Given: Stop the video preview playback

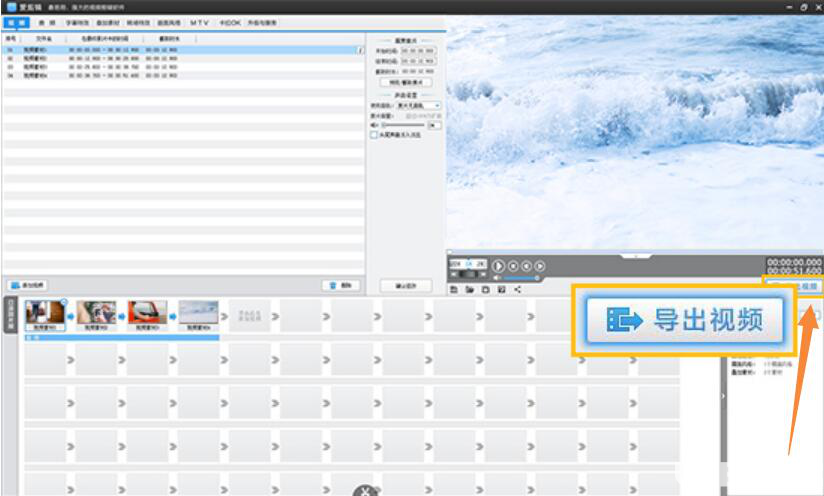Looking at the screenshot, I should tap(513, 266).
